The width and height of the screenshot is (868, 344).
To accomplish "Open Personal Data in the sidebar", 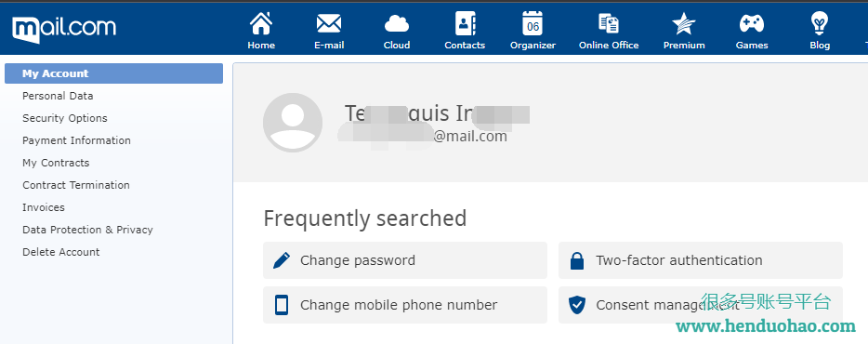I will pos(58,96).
